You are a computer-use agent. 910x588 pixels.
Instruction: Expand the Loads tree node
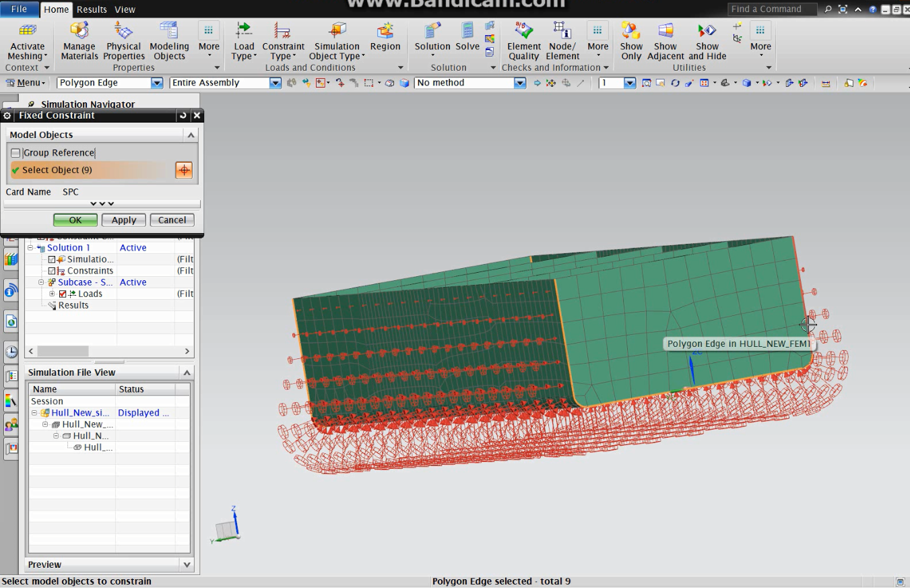coord(52,294)
